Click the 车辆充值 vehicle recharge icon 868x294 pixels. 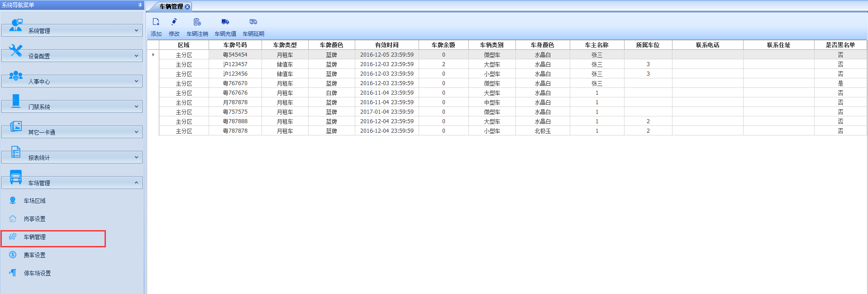[x=225, y=22]
